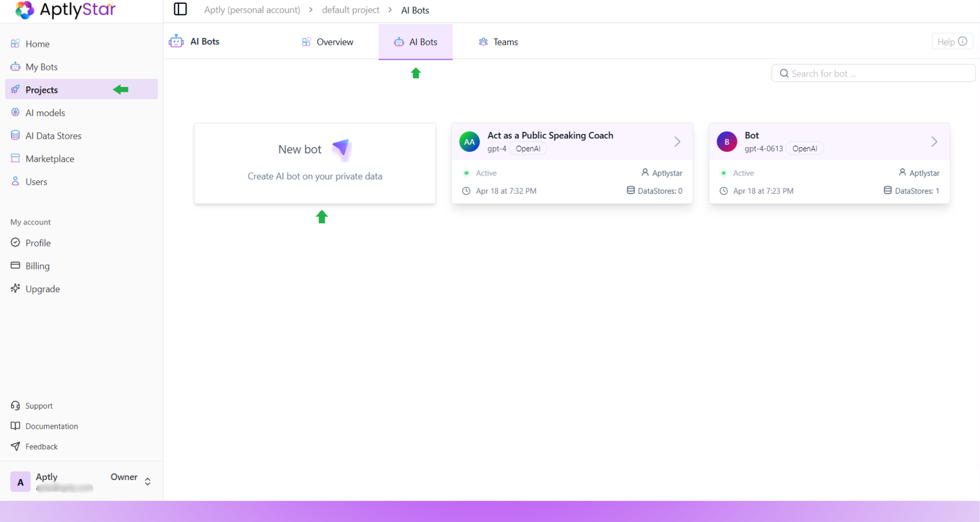Click the AI Bots page header icon
The width and height of the screenshot is (980, 522).
click(x=176, y=42)
